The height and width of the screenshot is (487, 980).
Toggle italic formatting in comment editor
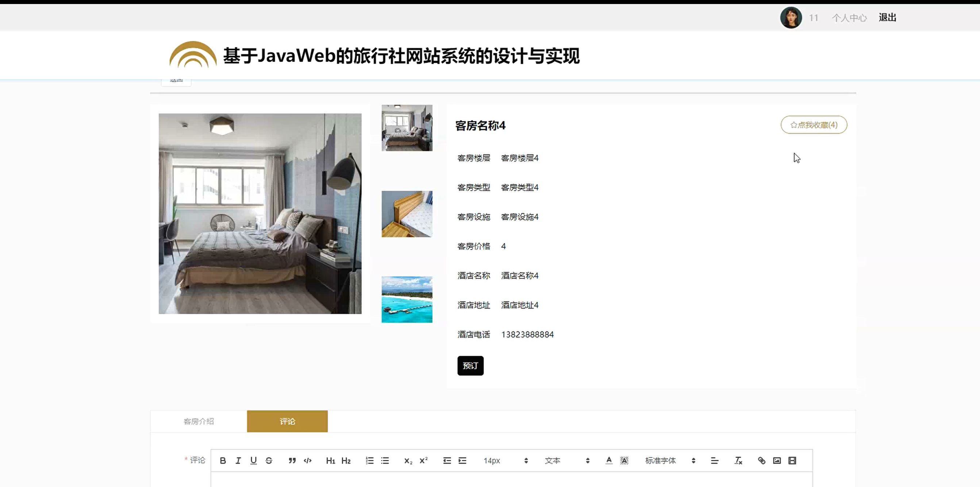(x=238, y=460)
